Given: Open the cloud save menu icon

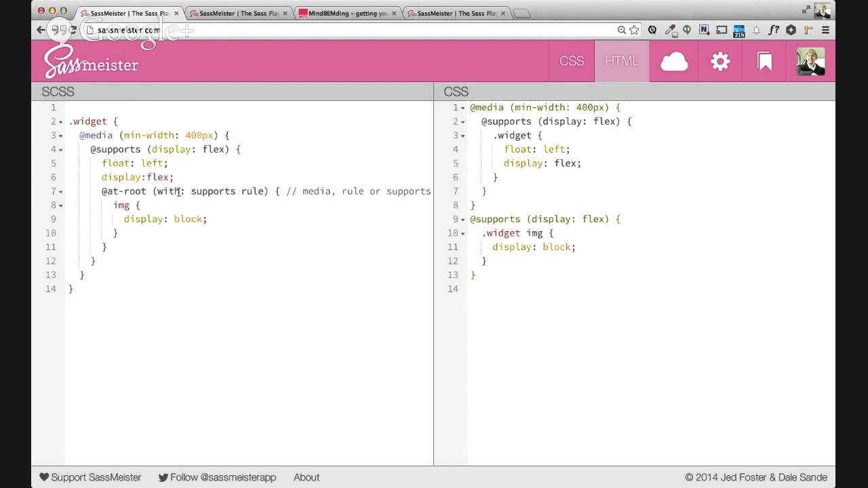Looking at the screenshot, I should pos(674,62).
